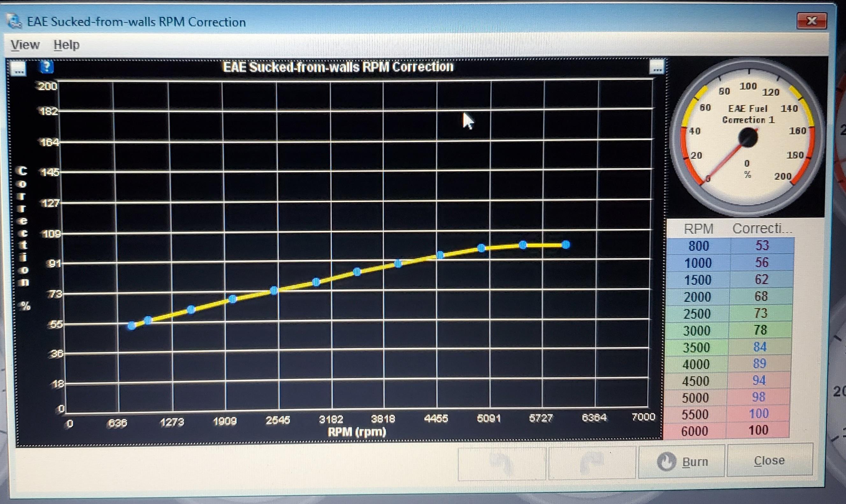Select RPM cell 3000
Screen dimensions: 846x504
(697, 330)
